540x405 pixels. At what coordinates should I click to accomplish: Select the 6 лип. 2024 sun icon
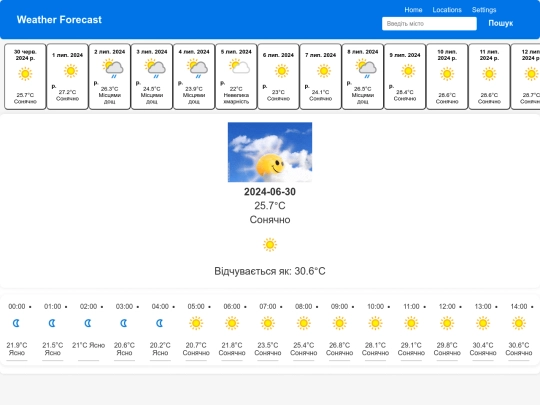tap(281, 71)
